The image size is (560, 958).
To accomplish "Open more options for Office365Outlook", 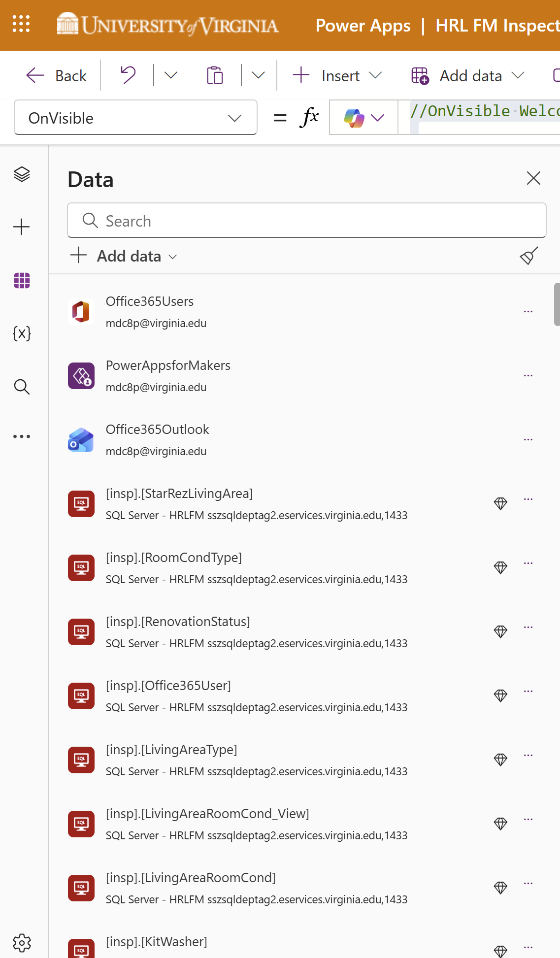I will [528, 440].
